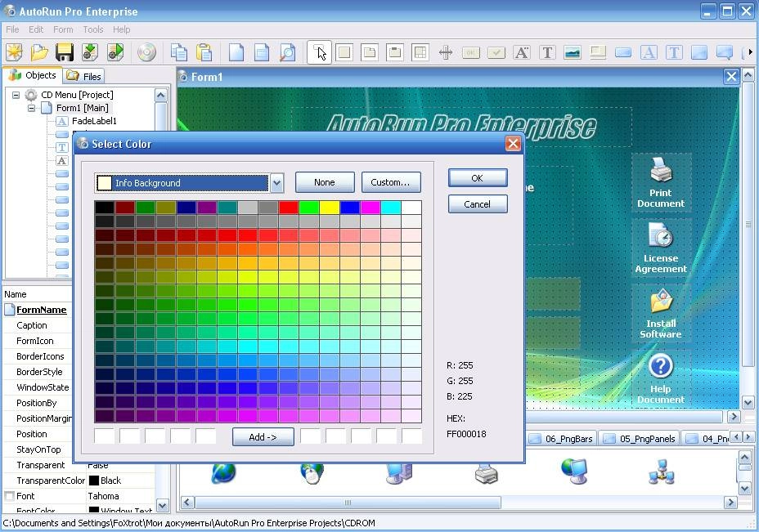Pick the blue rounded button component icon
The height and width of the screenshot is (532, 759).
coord(623,52)
